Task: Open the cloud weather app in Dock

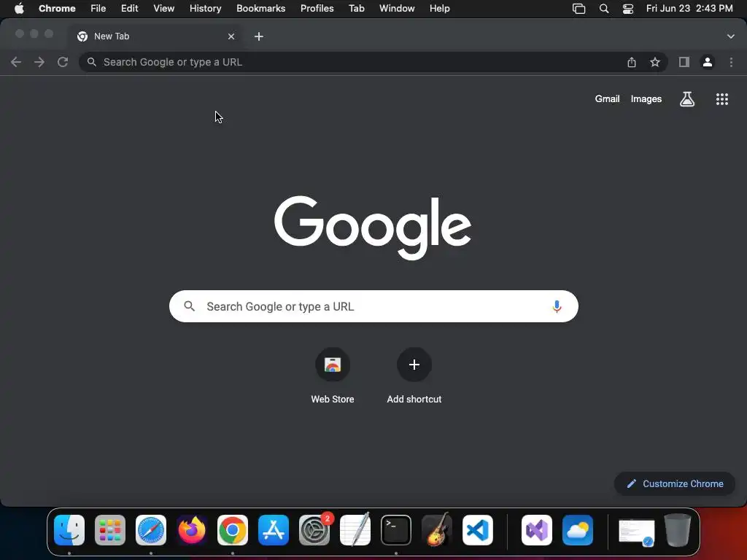Action: (x=578, y=530)
